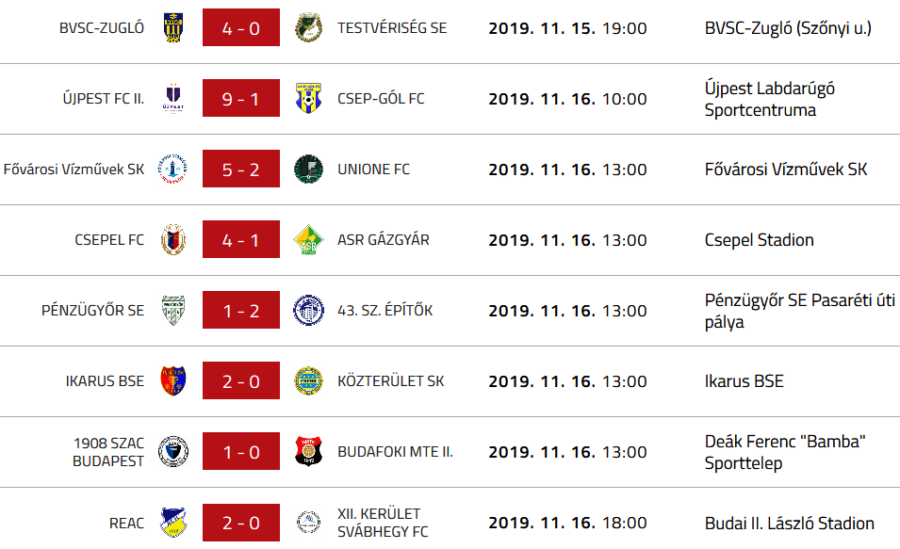The height and width of the screenshot is (549, 900).
Task: Click the Csepel FC team crest
Action: pos(173,240)
